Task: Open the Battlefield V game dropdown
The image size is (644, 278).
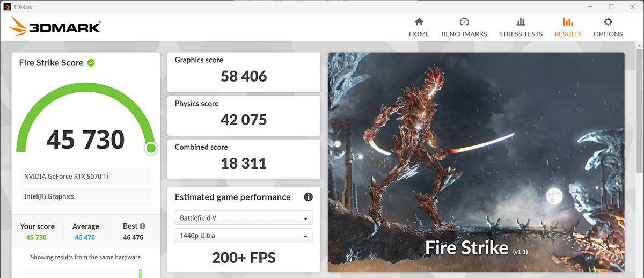Action: pyautogui.click(x=244, y=218)
